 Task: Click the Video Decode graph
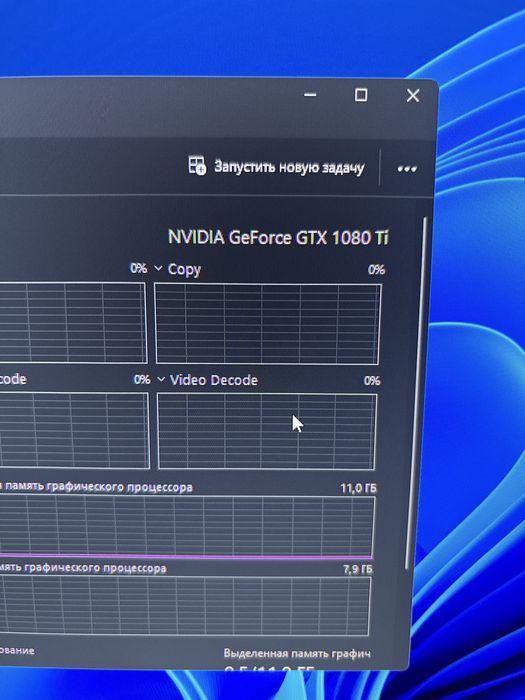[x=267, y=431]
